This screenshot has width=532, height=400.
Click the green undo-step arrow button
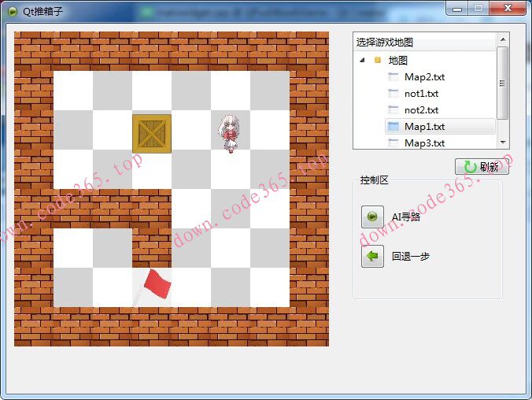click(x=372, y=256)
